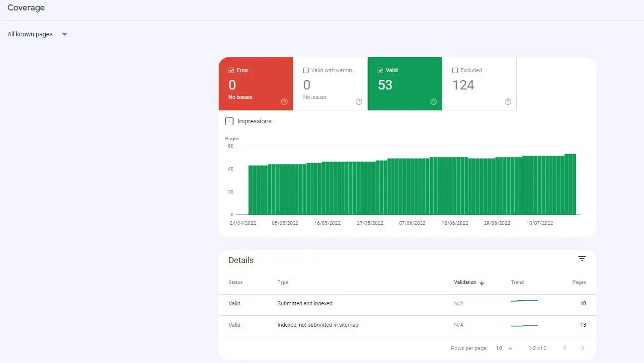Open help icon on the Excluded card
Viewport: 644px width, 363px height.
[508, 102]
